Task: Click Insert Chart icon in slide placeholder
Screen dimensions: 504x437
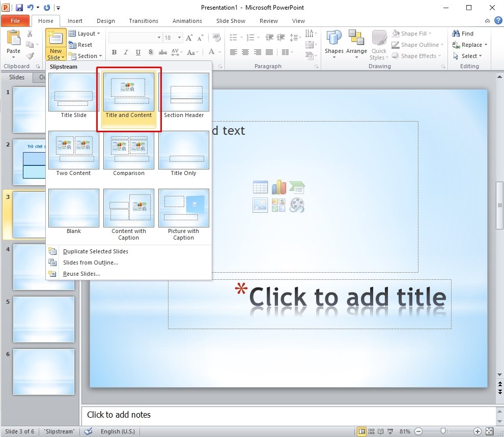Action: point(278,187)
